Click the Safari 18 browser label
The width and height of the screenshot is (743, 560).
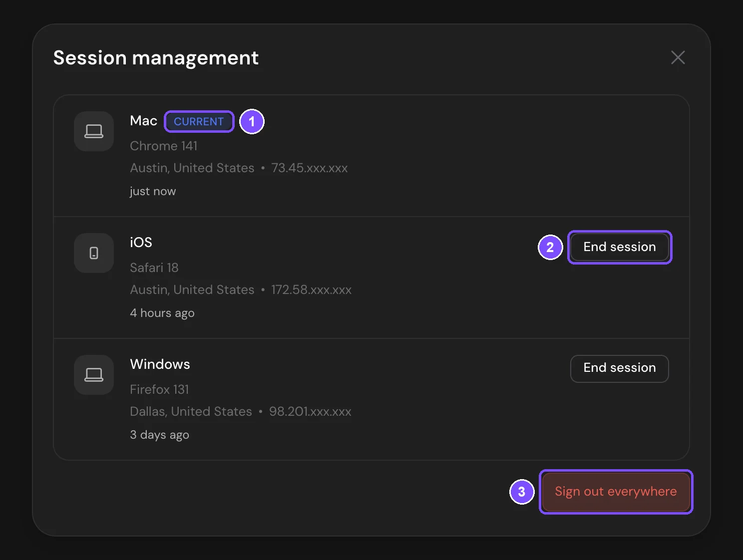point(154,268)
